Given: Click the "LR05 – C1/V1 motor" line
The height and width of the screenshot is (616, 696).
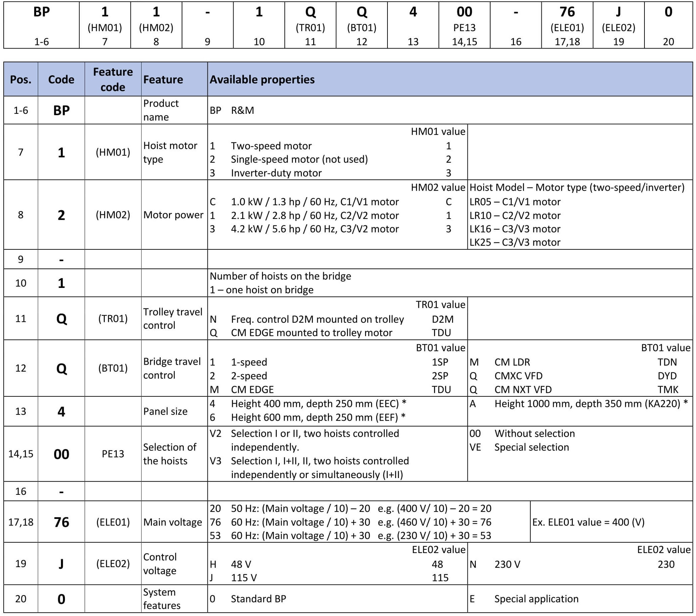Looking at the screenshot, I should [x=515, y=202].
